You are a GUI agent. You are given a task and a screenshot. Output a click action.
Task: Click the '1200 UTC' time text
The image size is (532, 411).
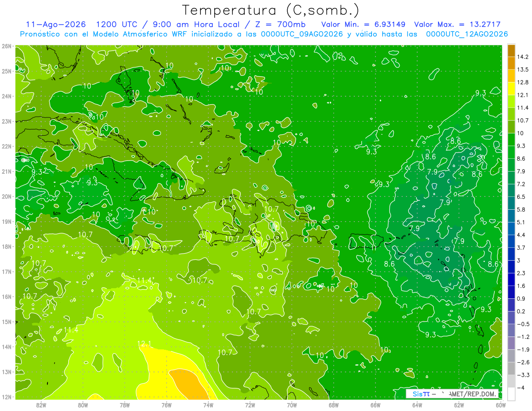click(117, 24)
